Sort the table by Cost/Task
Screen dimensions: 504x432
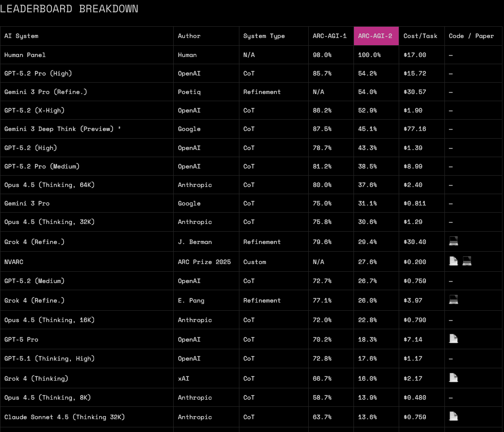(x=420, y=36)
